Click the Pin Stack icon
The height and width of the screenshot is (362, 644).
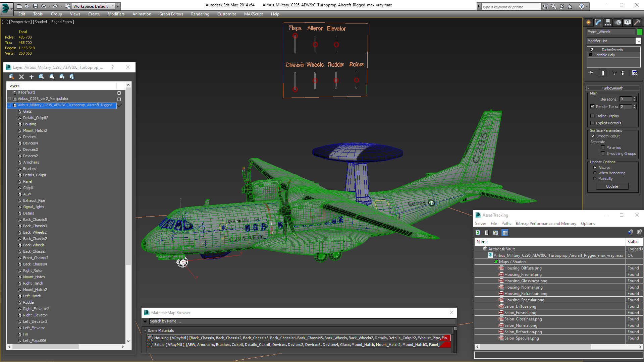pos(591,73)
